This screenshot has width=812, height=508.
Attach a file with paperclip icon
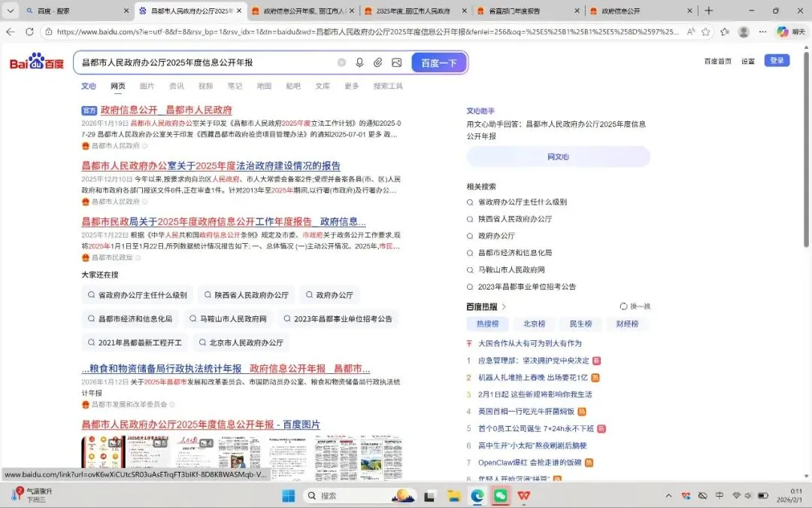point(378,62)
